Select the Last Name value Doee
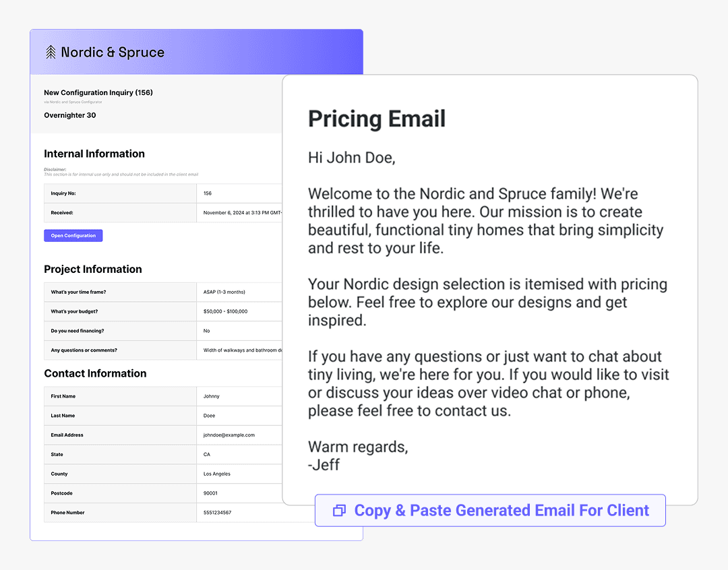Screen dimensions: 728x570 [210, 416]
